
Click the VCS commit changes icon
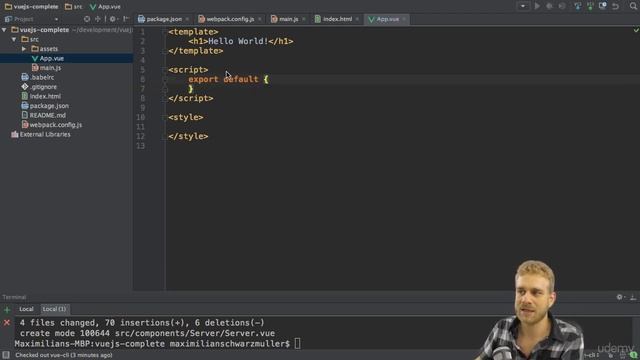tap(590, 6)
